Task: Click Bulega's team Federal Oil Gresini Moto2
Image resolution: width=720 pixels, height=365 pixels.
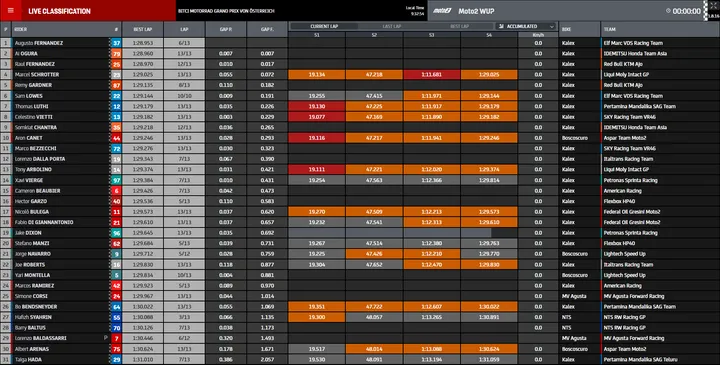Action: tap(632, 212)
